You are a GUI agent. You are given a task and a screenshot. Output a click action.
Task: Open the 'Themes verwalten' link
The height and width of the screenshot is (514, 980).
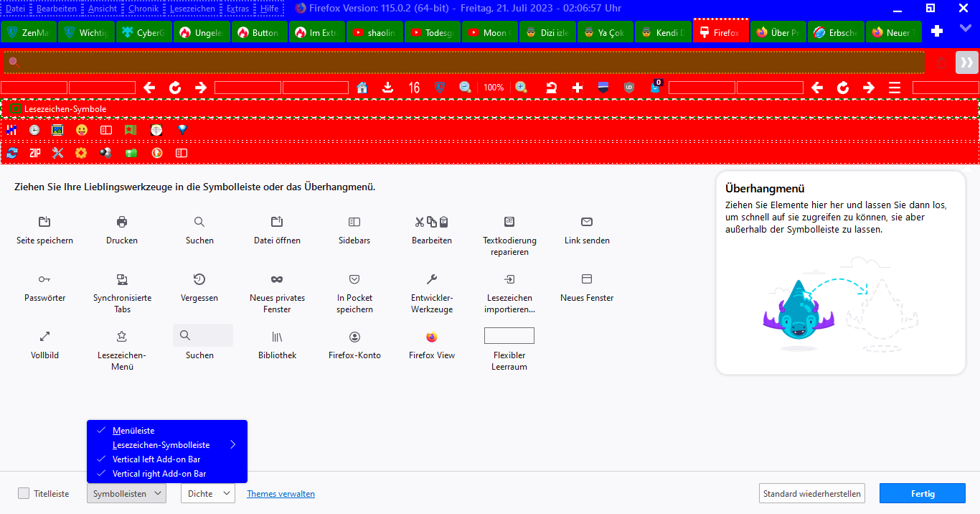[281, 494]
